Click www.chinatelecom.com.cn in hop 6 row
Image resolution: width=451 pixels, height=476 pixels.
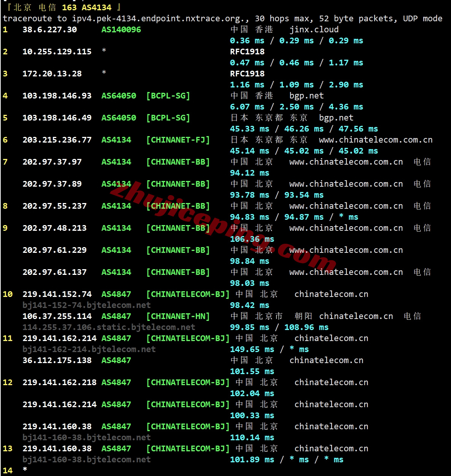point(376,140)
